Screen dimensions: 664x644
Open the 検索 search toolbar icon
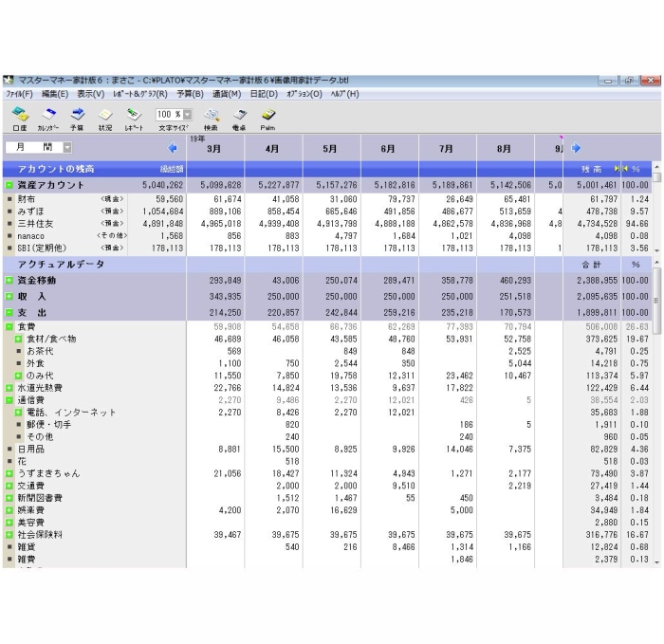[211, 119]
